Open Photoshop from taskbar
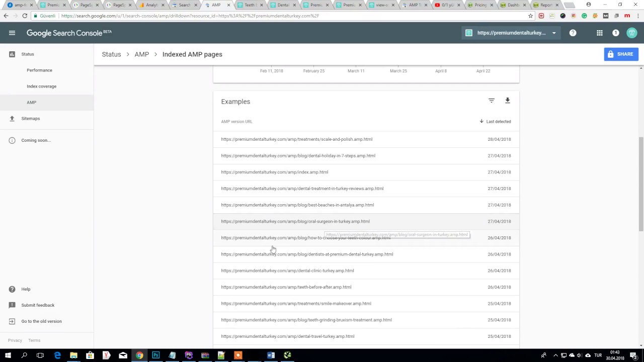Screen dimensions: 644x362 coord(155,355)
